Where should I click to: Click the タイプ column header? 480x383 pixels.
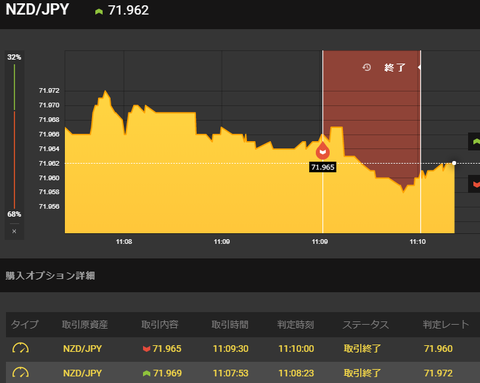pyautogui.click(x=25, y=324)
